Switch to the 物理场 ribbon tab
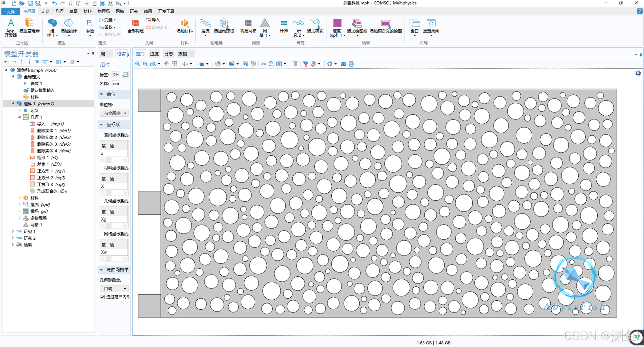 tap(104, 11)
